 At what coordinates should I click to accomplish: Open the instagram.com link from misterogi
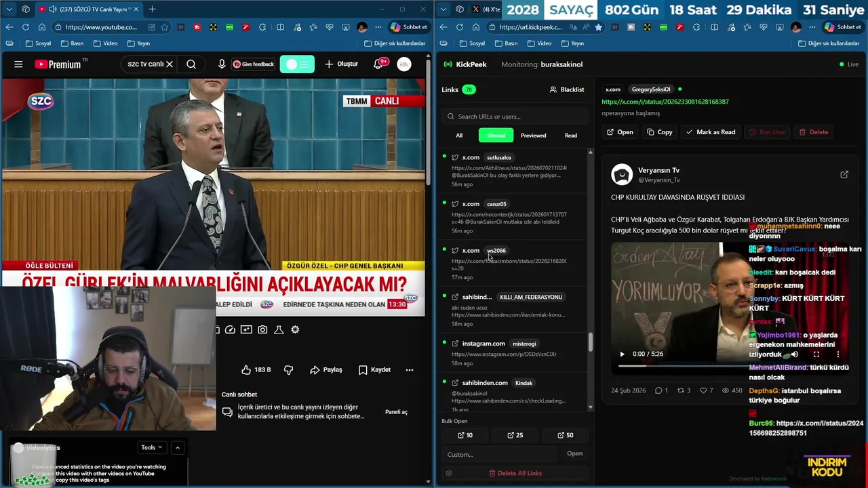click(512, 352)
